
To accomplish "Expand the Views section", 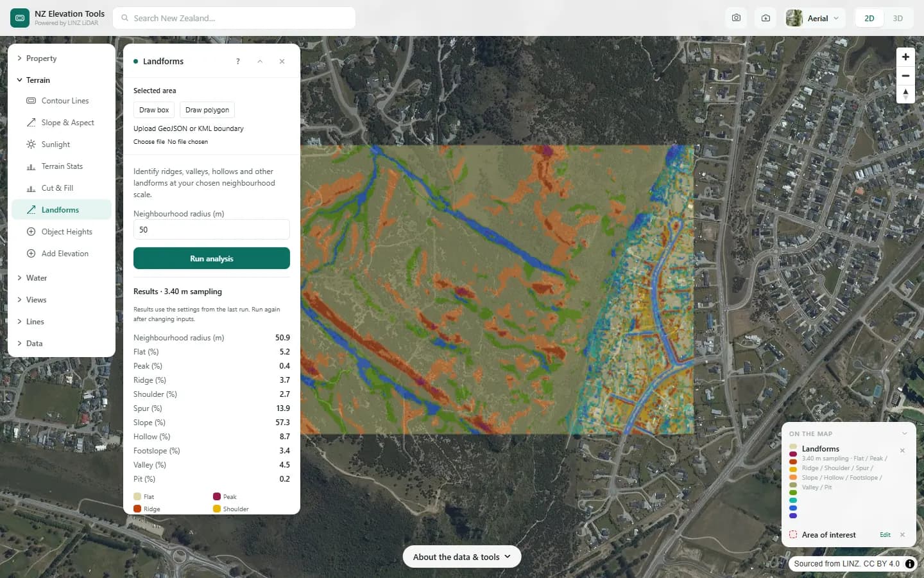I will (62, 300).
